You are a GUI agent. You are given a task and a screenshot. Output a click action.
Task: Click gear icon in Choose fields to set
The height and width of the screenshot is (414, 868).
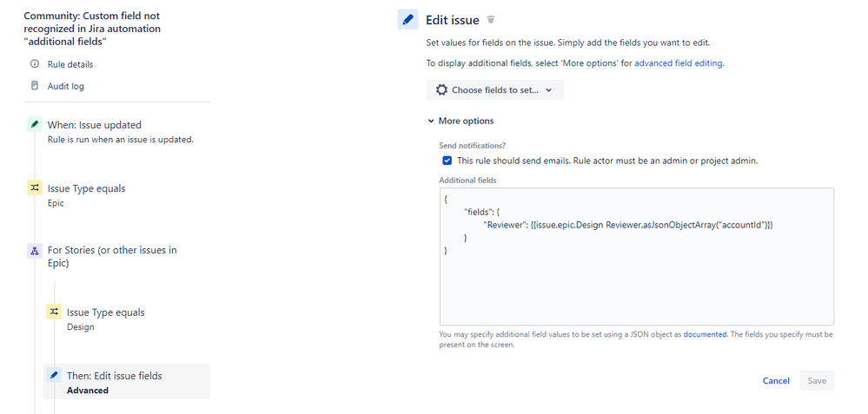pyautogui.click(x=441, y=90)
